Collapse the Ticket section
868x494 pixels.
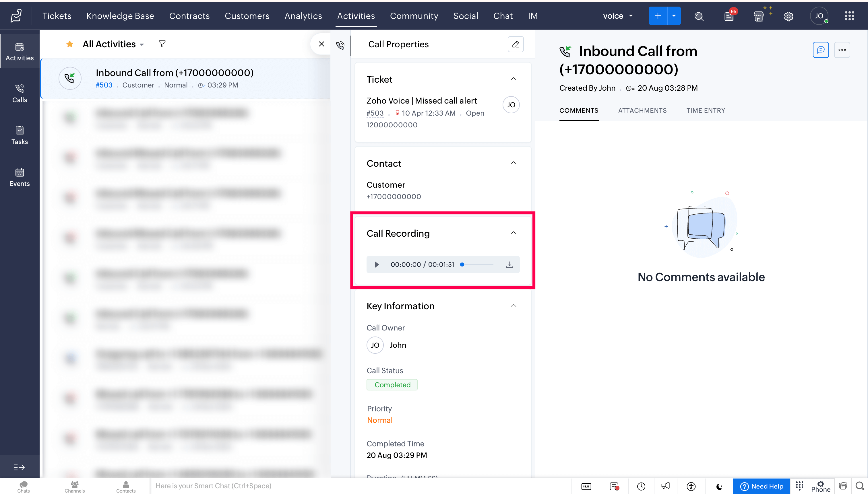pyautogui.click(x=513, y=79)
